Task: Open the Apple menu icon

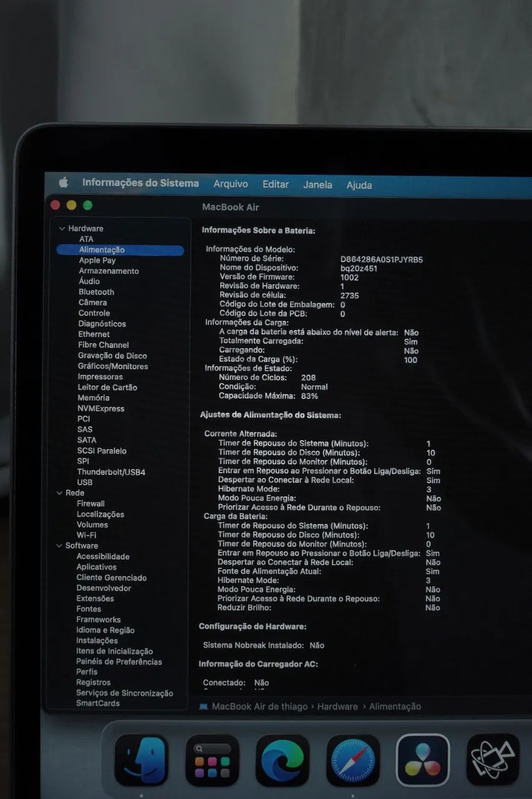Action: point(63,182)
